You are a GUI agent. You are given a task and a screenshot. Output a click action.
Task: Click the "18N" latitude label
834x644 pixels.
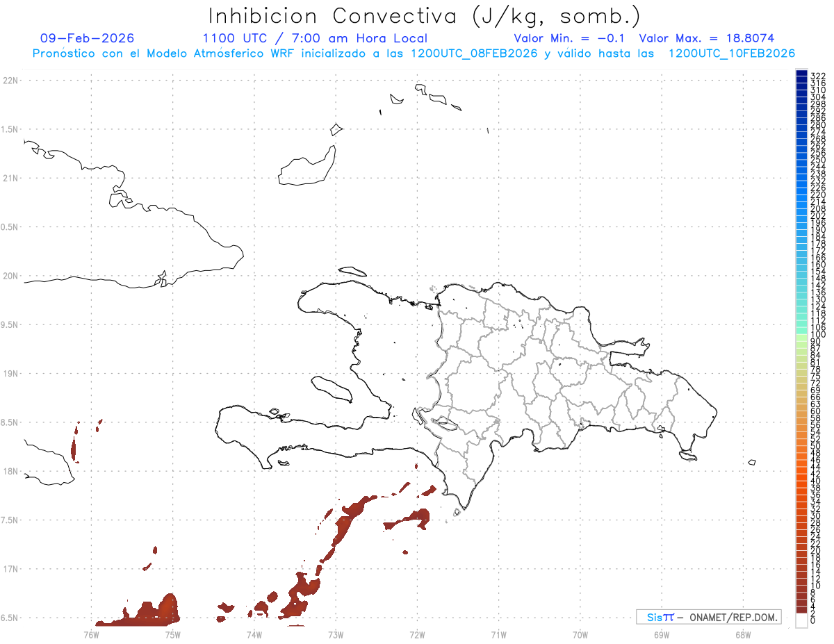pos(10,471)
